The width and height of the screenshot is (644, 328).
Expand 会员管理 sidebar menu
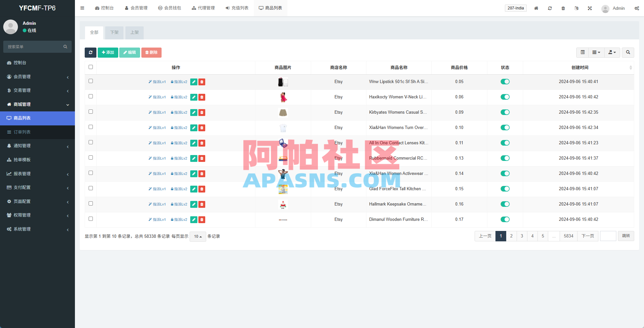coord(37,77)
